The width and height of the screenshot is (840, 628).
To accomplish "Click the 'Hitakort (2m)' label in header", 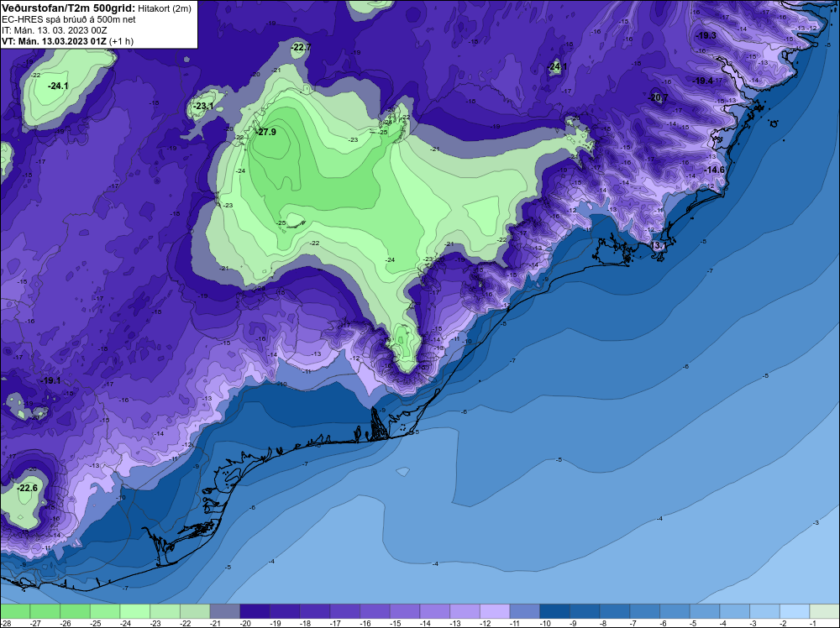I will point(165,8).
